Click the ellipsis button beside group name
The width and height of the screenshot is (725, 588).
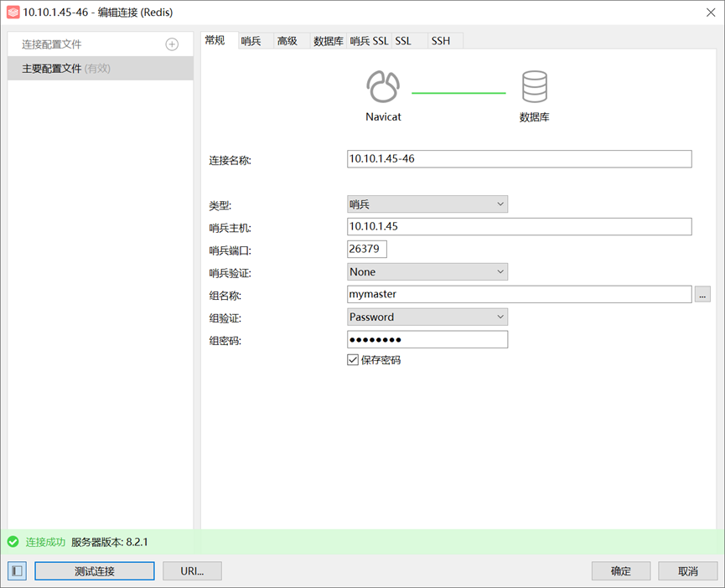click(702, 294)
